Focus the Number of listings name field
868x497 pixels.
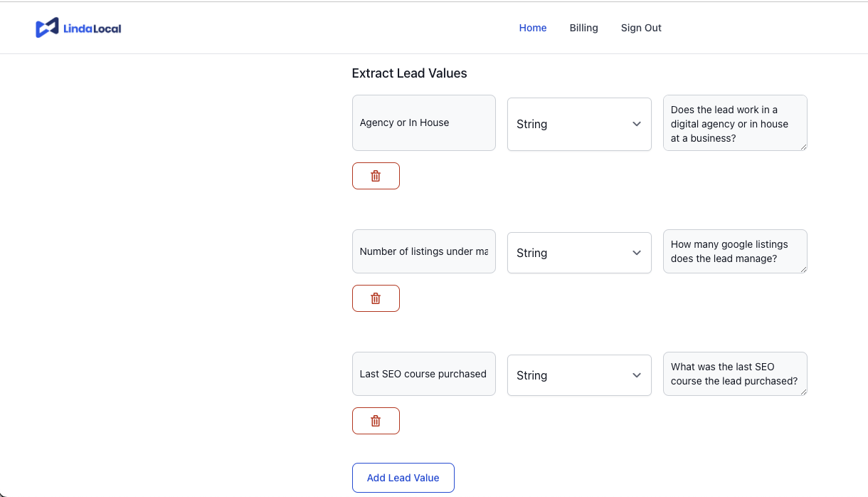[424, 251]
